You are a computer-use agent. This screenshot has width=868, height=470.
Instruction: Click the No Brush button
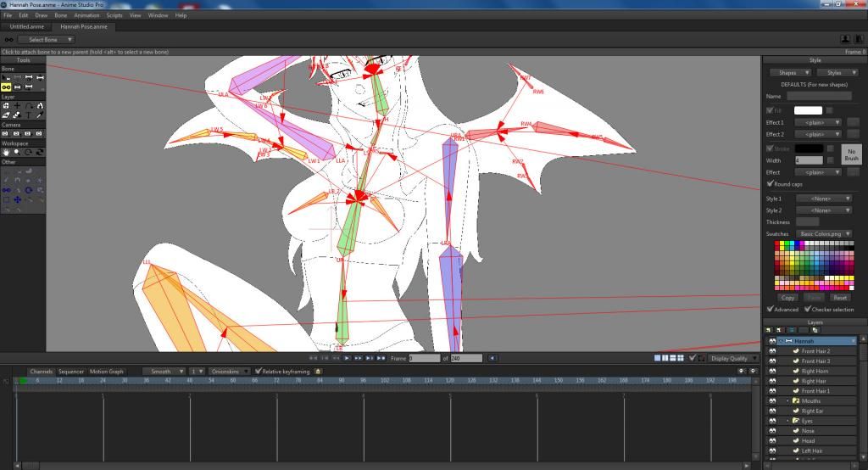(x=851, y=154)
